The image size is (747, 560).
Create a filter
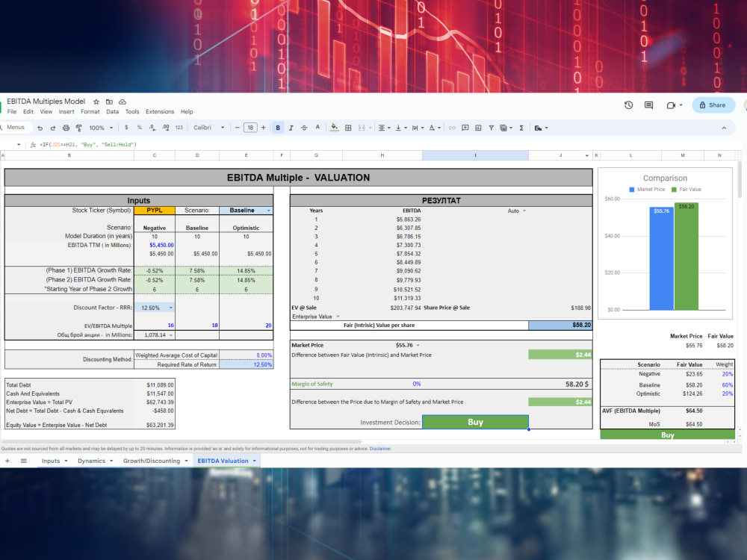pos(492,128)
